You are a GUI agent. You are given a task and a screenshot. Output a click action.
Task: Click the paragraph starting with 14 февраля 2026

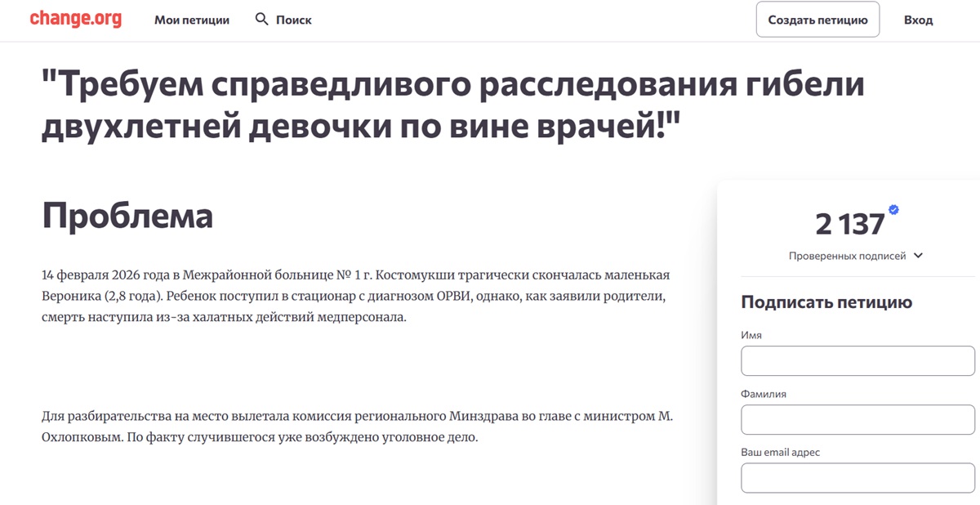[355, 296]
